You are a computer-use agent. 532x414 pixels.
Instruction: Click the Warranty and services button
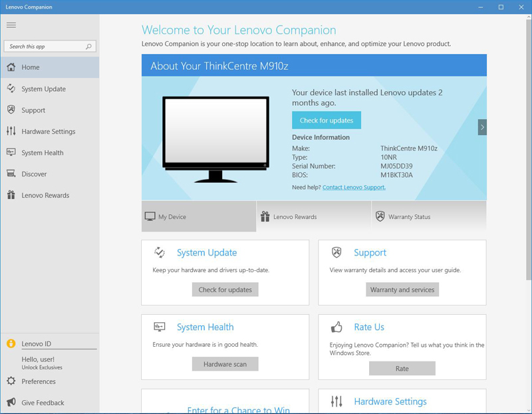402,290
